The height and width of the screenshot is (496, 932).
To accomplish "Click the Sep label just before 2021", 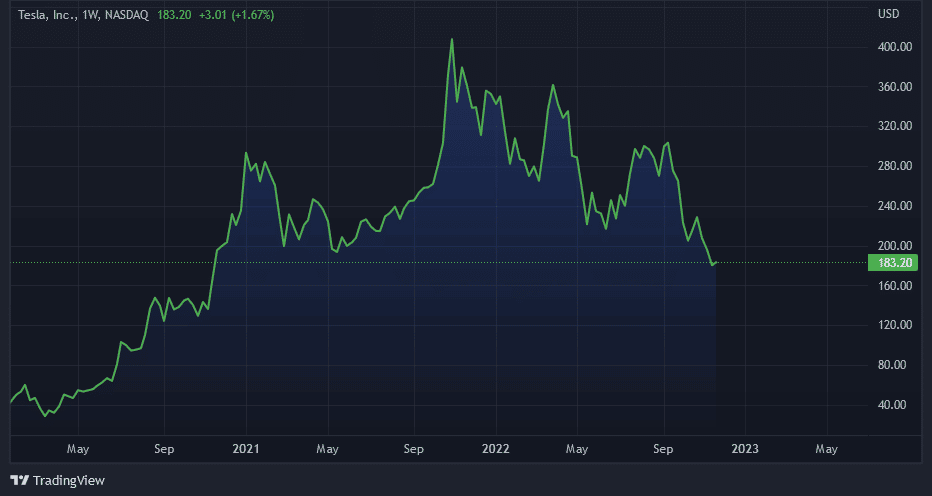I will click(x=165, y=449).
